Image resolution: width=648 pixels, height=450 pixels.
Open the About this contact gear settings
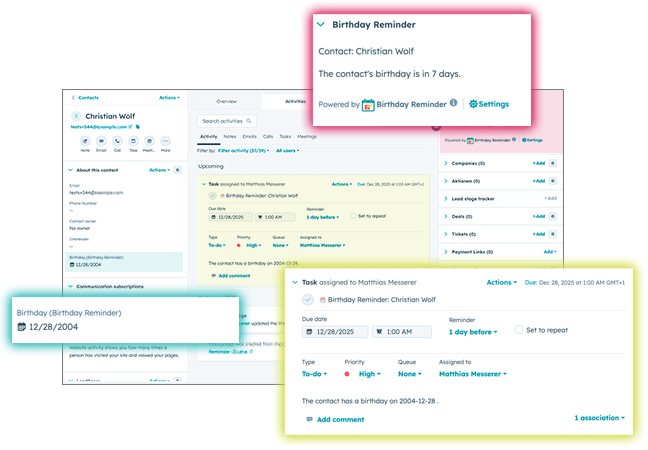click(177, 170)
